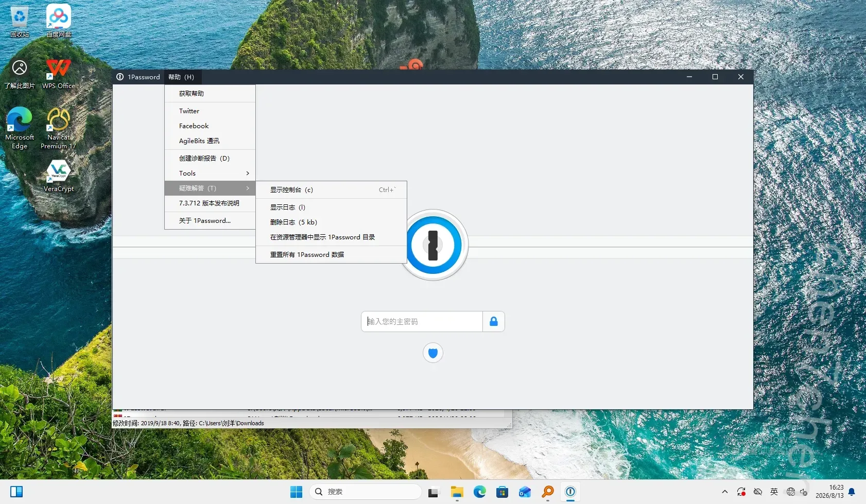Select Twitter from the help menu

point(210,111)
